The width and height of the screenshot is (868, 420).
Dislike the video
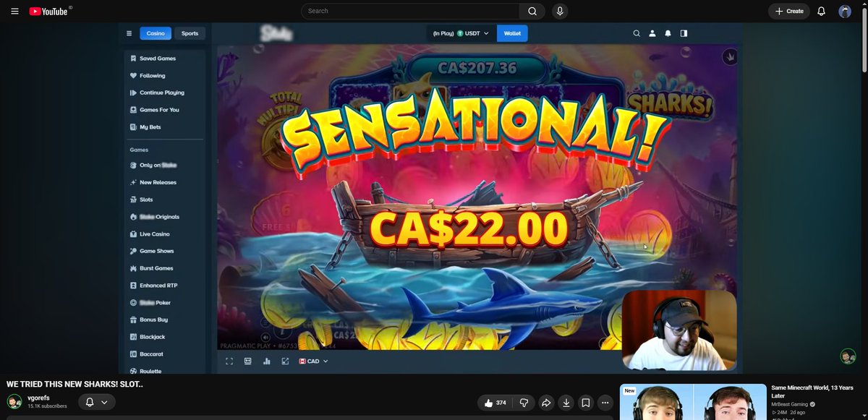524,403
